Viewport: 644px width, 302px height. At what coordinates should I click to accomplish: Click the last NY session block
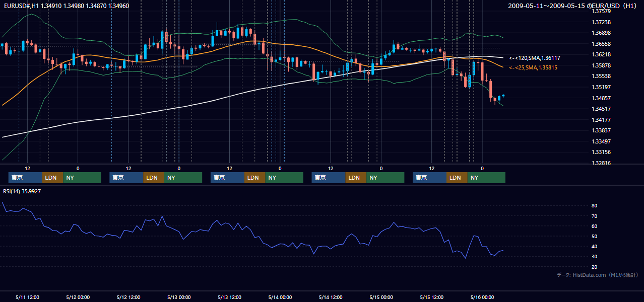coord(486,178)
